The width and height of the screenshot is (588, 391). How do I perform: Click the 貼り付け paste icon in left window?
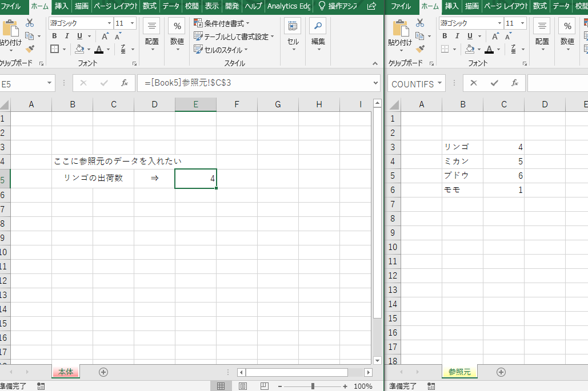point(10,29)
